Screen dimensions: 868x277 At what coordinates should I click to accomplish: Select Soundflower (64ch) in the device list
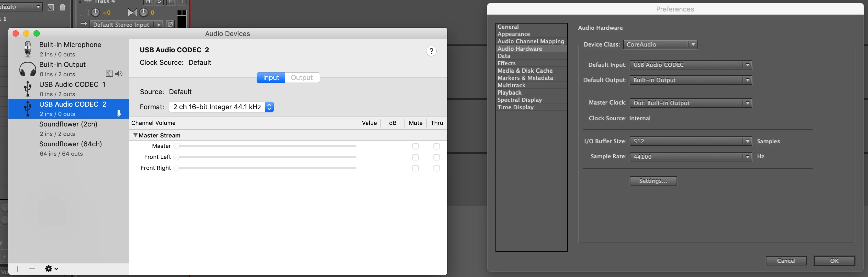tap(69, 148)
